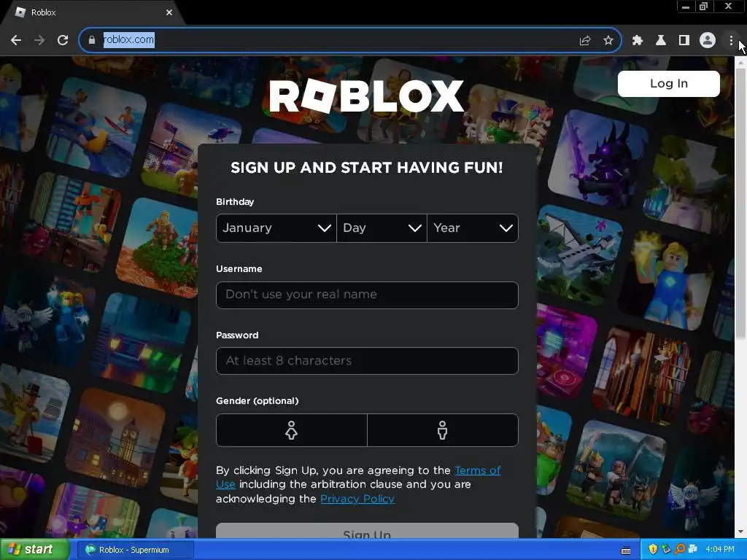Click the Gender (optional) label

(258, 401)
